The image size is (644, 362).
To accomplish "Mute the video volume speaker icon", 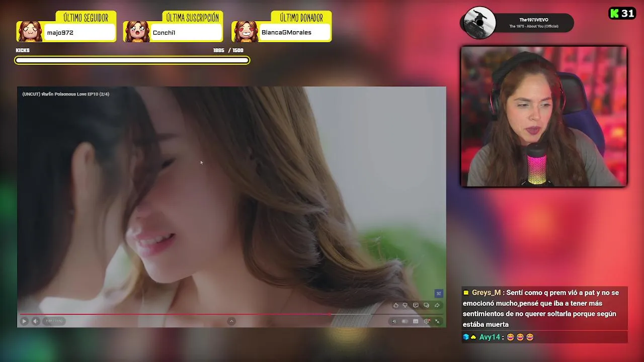I will (36, 321).
